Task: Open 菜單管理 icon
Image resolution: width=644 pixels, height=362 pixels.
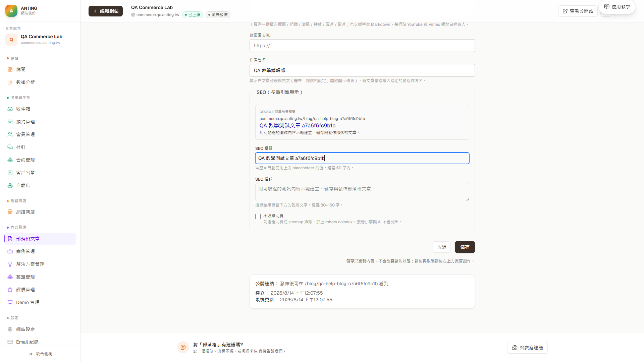Action: pyautogui.click(x=10, y=277)
